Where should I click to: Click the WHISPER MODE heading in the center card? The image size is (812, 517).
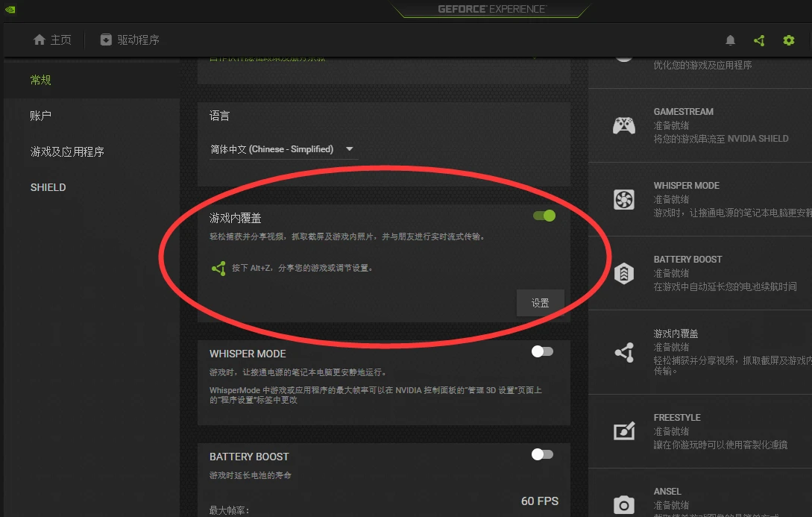(248, 354)
